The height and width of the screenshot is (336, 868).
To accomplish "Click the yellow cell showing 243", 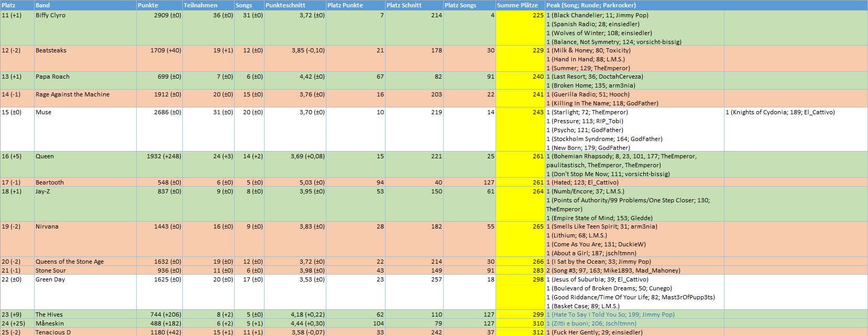I will pyautogui.click(x=520, y=130).
